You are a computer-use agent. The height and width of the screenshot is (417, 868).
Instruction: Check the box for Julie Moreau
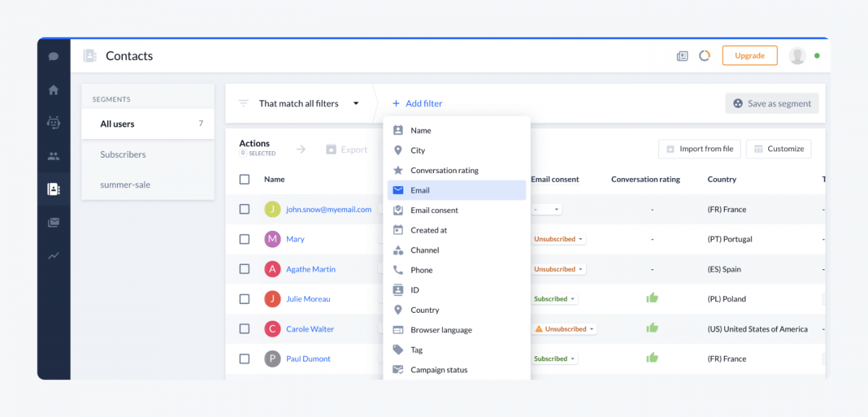244,298
